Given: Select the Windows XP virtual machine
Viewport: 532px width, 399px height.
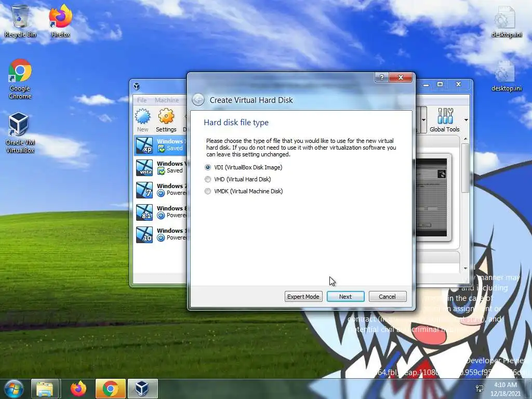Looking at the screenshot, I should click(160, 145).
